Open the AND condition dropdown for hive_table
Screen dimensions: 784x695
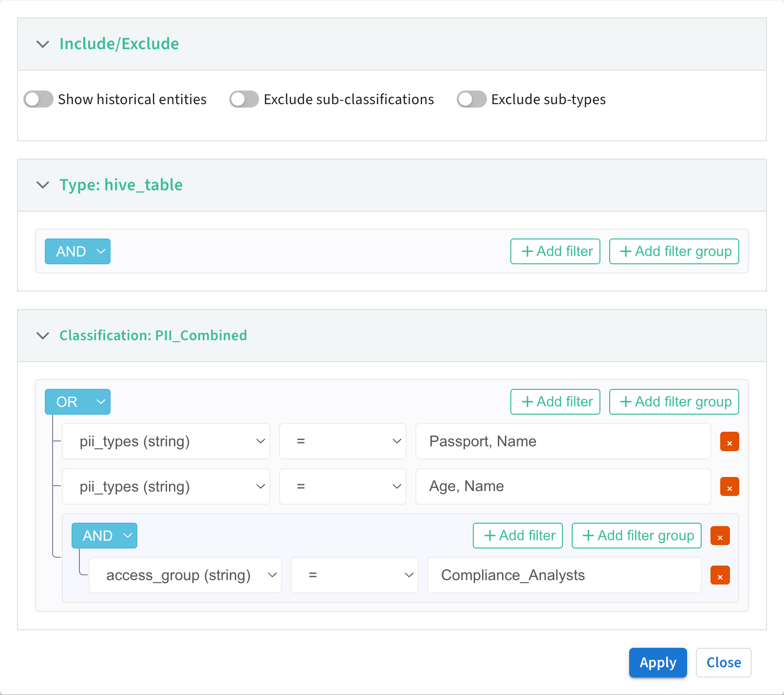pyautogui.click(x=77, y=252)
